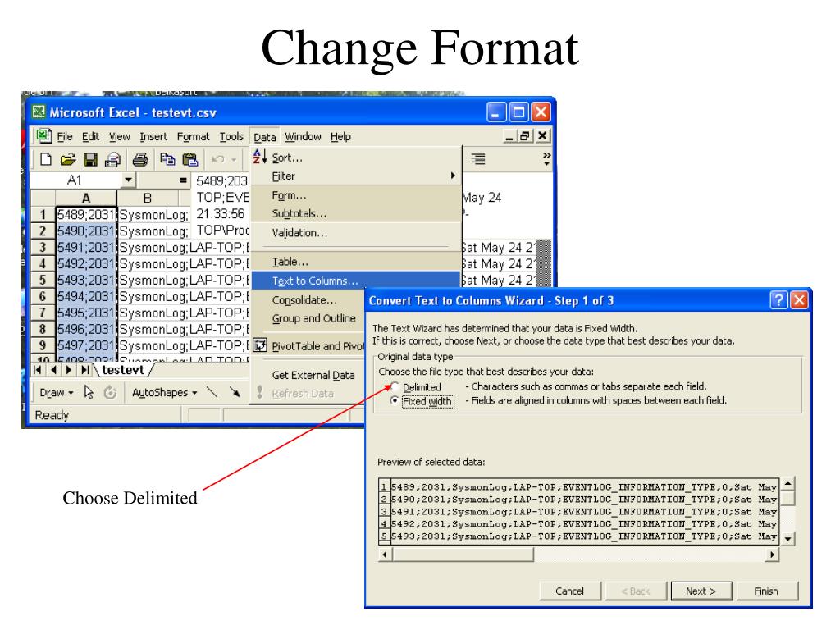Click the Open folder icon in Excel toolbar

67,159
